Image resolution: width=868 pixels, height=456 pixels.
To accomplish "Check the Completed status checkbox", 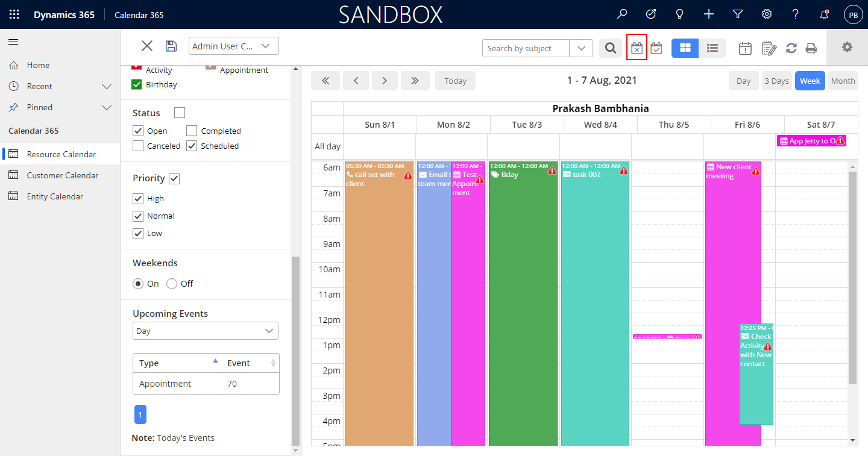I will tap(192, 131).
